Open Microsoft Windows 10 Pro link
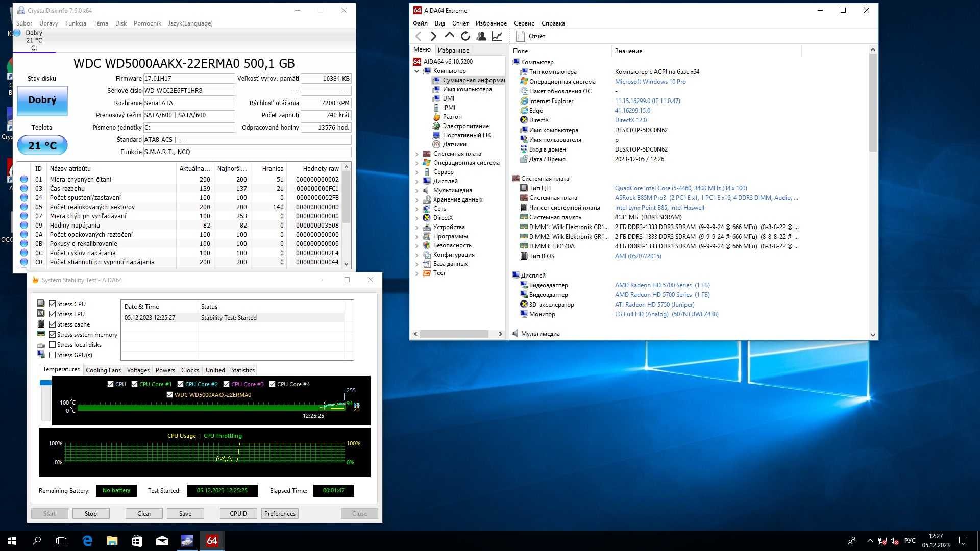Viewport: 980px width, 551px height. click(650, 82)
